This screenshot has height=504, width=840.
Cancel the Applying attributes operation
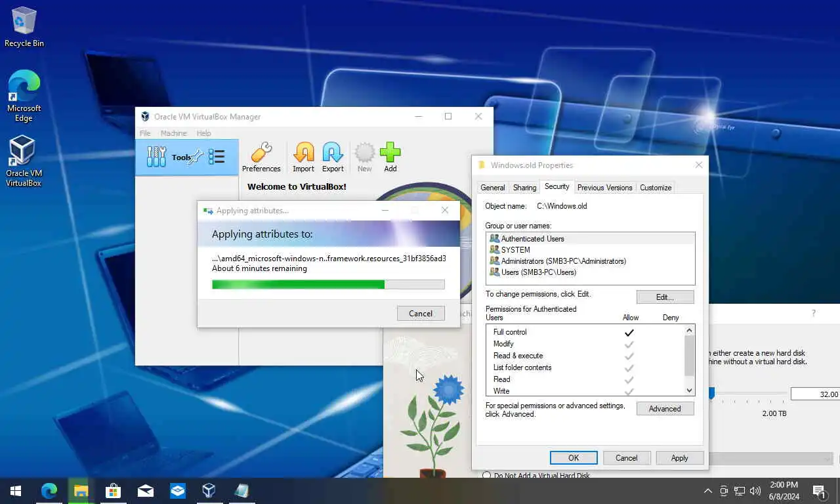pyautogui.click(x=421, y=313)
